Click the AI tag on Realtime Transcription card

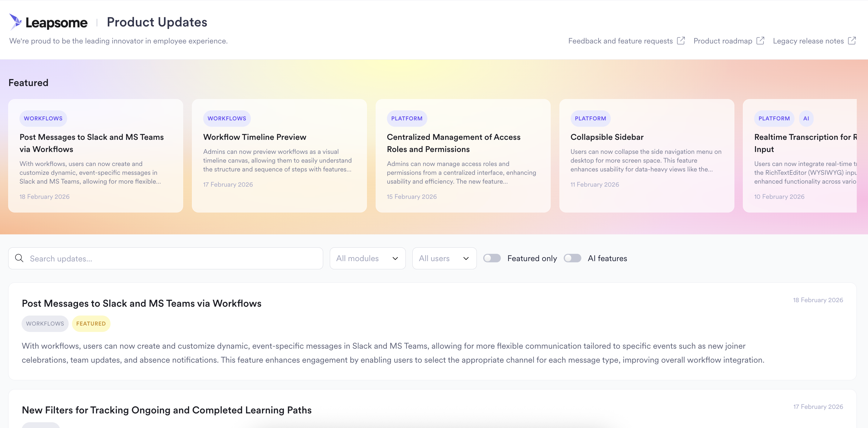[806, 118]
